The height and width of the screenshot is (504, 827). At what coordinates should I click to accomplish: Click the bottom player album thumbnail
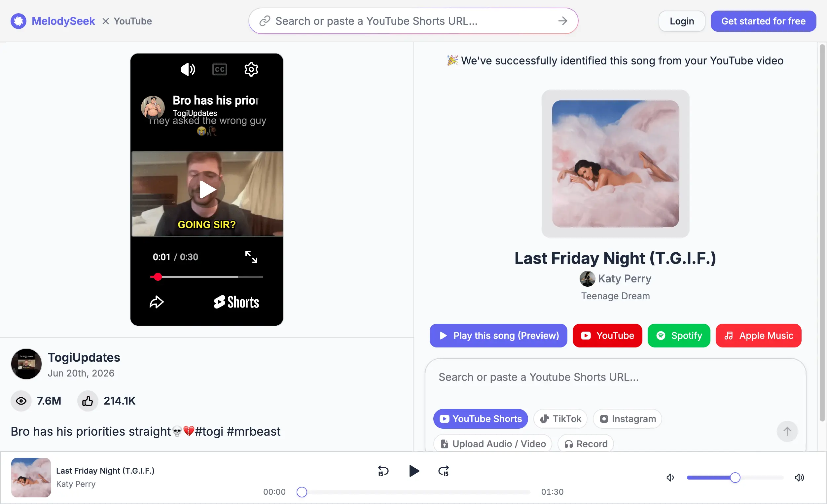tap(31, 478)
